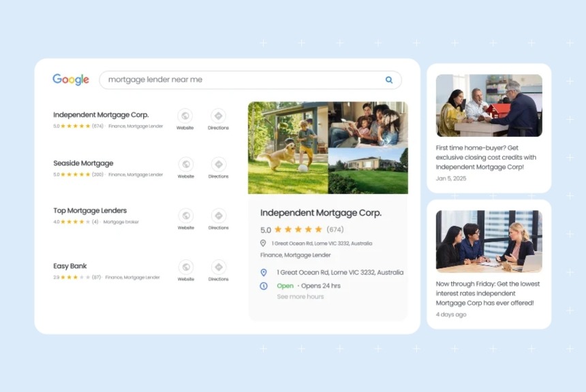Screen dimensions: 586x392
Task: Click Easy Bank's (87) review count
Action: [97, 278]
